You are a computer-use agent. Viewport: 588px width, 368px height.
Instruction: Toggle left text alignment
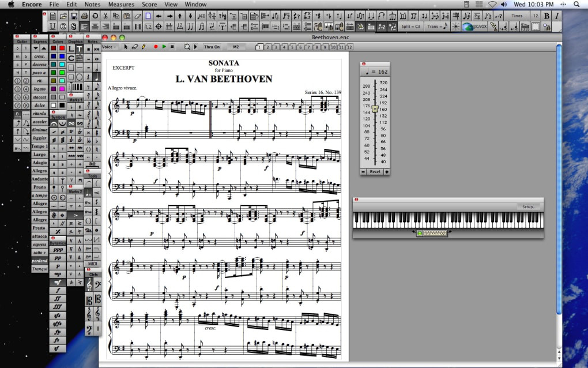click(84, 27)
